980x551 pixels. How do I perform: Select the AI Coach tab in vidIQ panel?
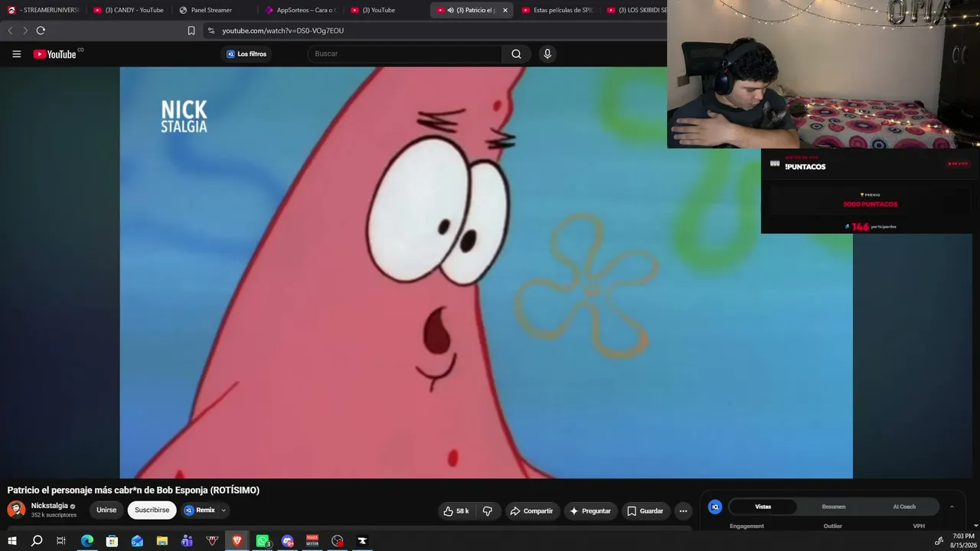pyautogui.click(x=904, y=507)
